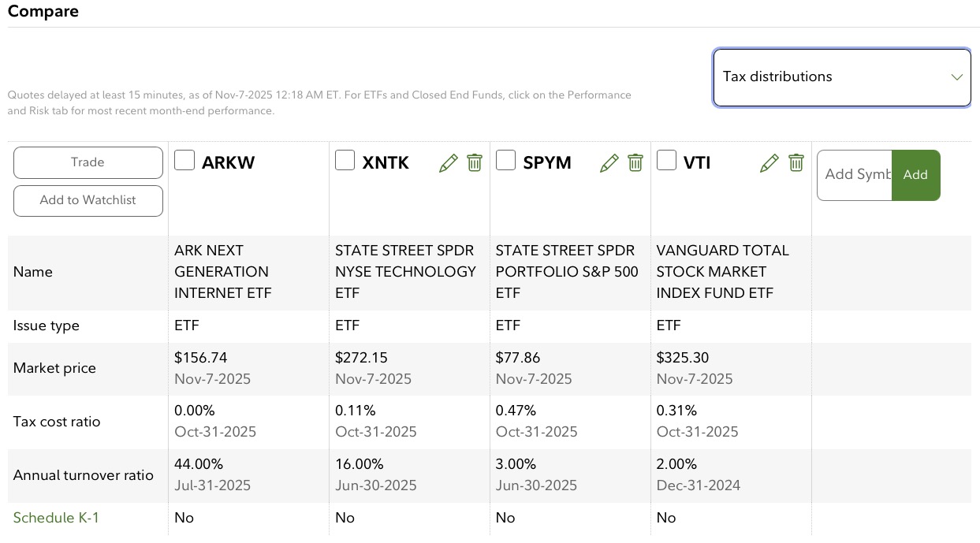Screen dimensions: 980x543
Task: Click the edit pencil icon for XNTK
Action: [448, 163]
